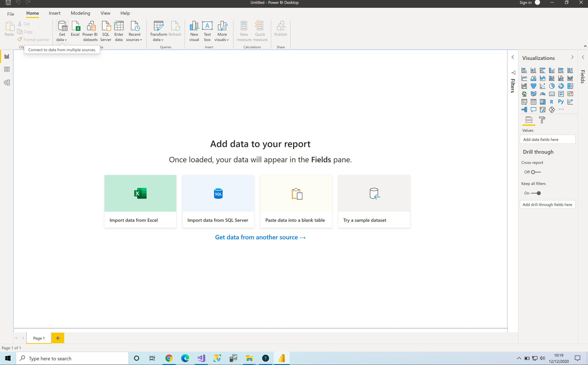588x365 pixels.
Task: Toggle the Keep all filters switch
Action: pos(536,193)
